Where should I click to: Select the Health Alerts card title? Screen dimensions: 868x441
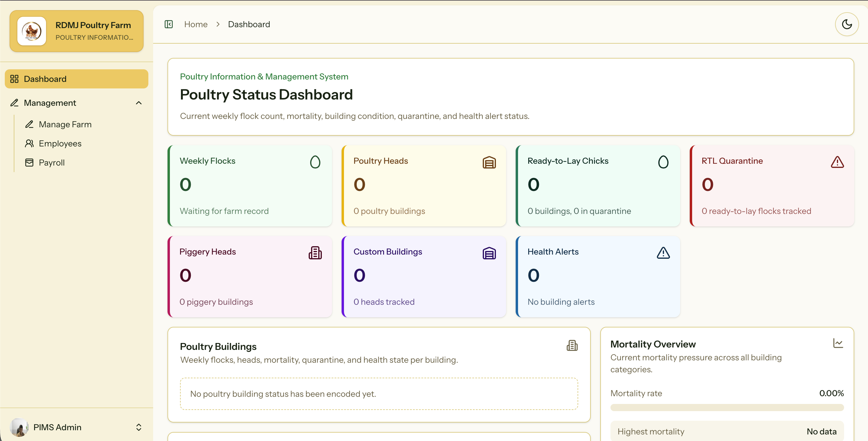coord(553,252)
